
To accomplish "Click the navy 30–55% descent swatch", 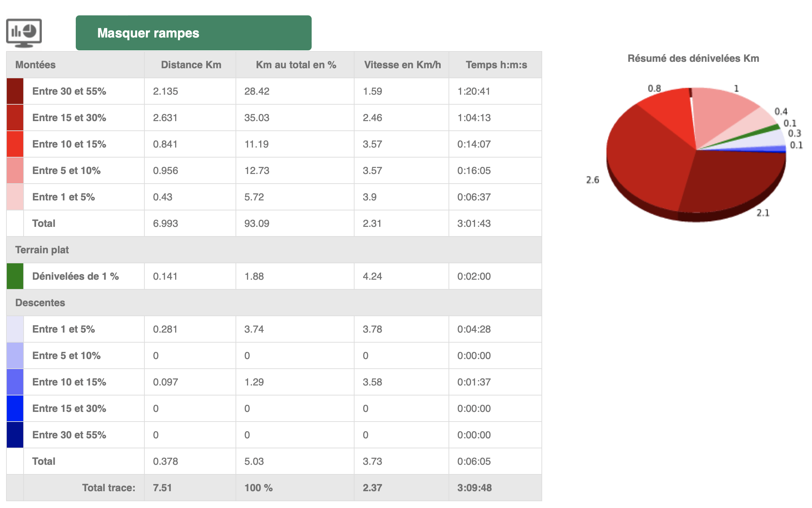I will point(15,435).
